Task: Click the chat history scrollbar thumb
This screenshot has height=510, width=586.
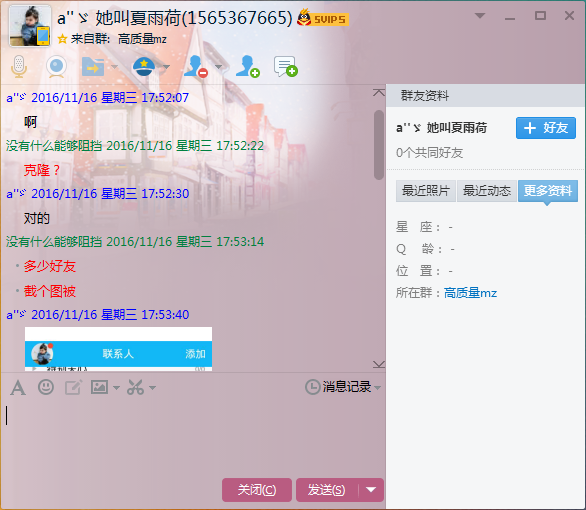Action: (x=379, y=145)
